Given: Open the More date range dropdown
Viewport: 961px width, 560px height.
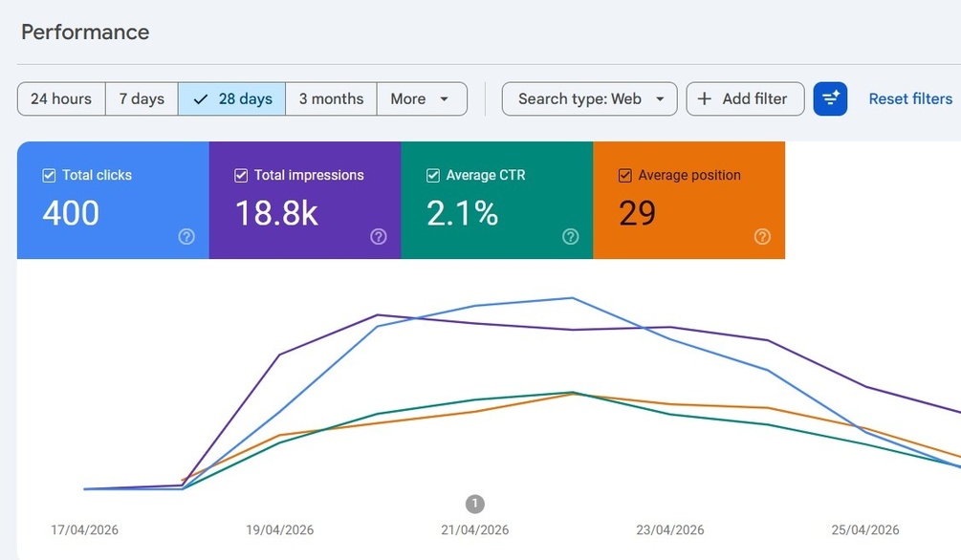Looking at the screenshot, I should pos(422,98).
